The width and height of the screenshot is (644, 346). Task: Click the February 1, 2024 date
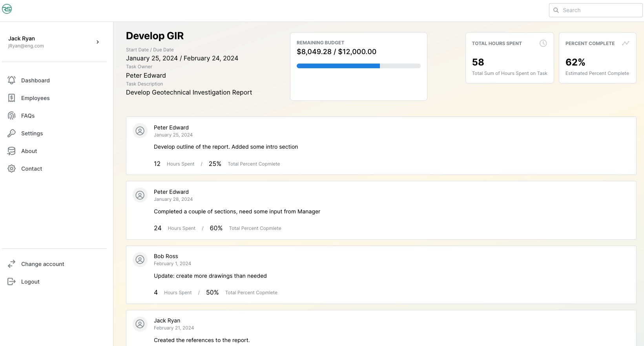tap(172, 264)
